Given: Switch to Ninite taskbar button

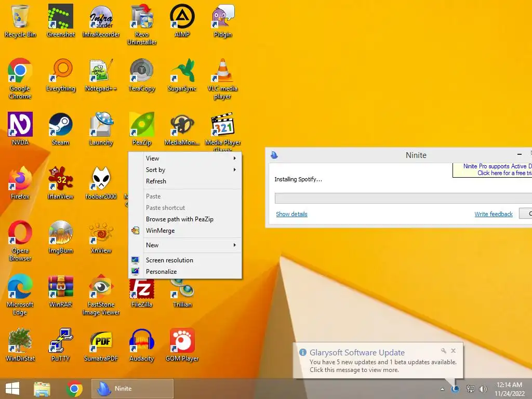Looking at the screenshot, I should point(132,389).
